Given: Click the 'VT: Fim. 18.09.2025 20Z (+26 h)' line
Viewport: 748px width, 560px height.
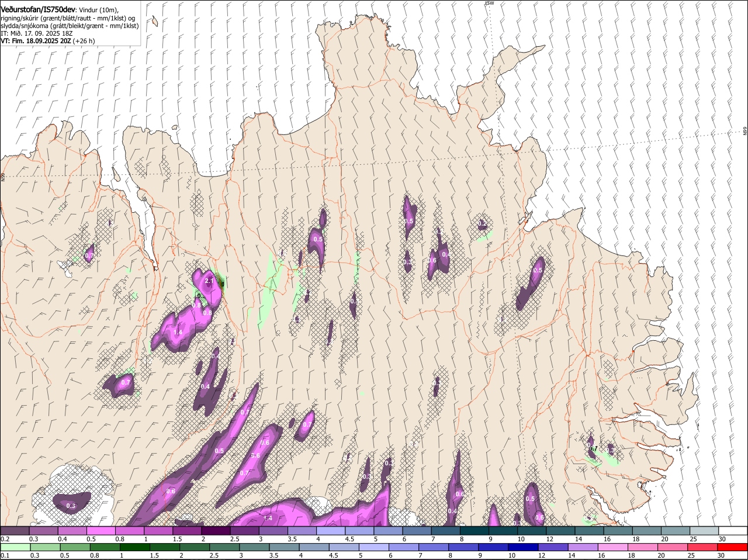Looking at the screenshot, I should click(x=48, y=41).
